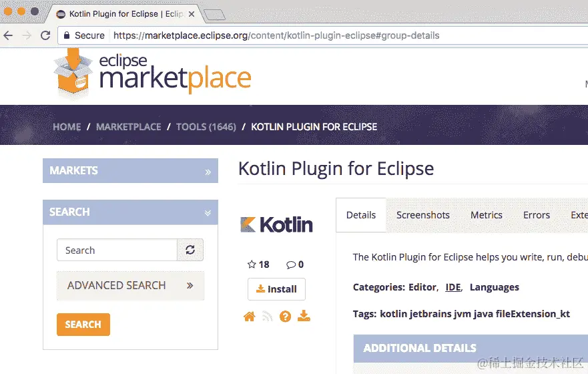
Task: Expand the MARKETS panel
Action: click(x=130, y=171)
